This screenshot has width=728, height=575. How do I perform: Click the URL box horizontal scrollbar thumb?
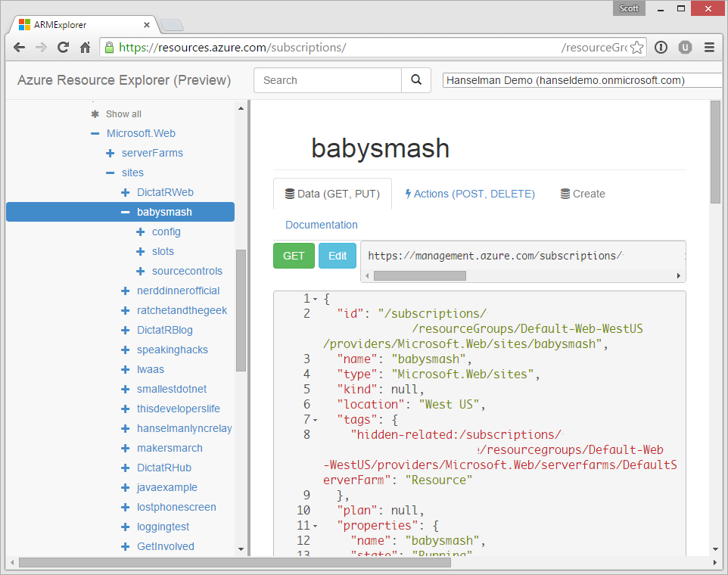420,275
